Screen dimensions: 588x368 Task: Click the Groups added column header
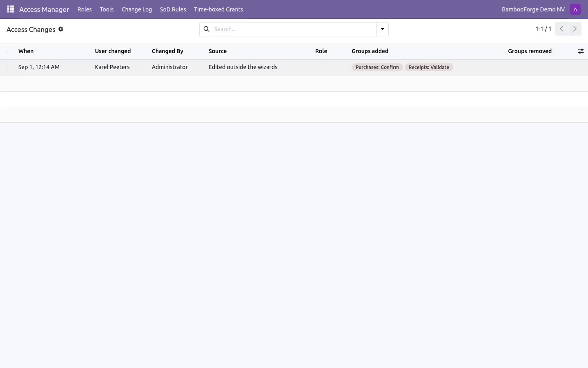tap(370, 51)
